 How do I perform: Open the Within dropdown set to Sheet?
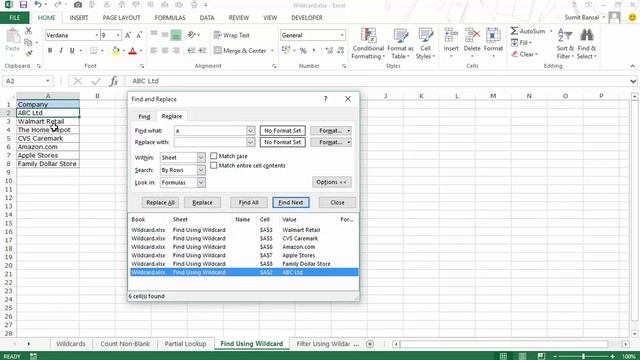pos(201,158)
